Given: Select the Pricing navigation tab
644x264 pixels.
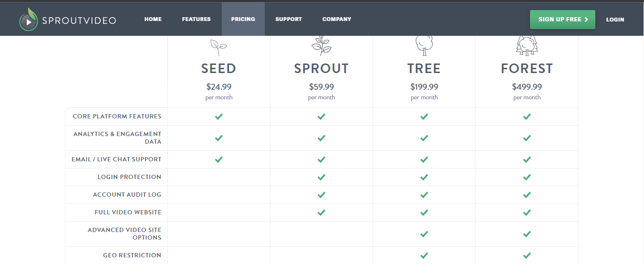Looking at the screenshot, I should click(243, 20).
